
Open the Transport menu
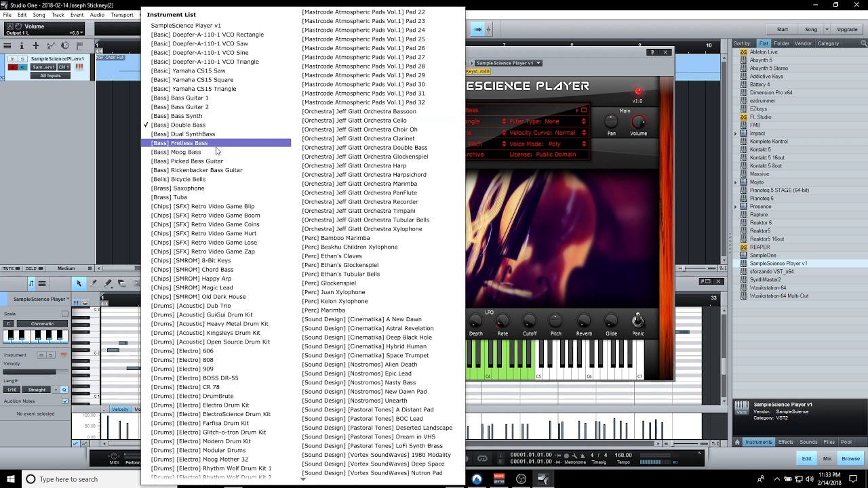click(122, 15)
